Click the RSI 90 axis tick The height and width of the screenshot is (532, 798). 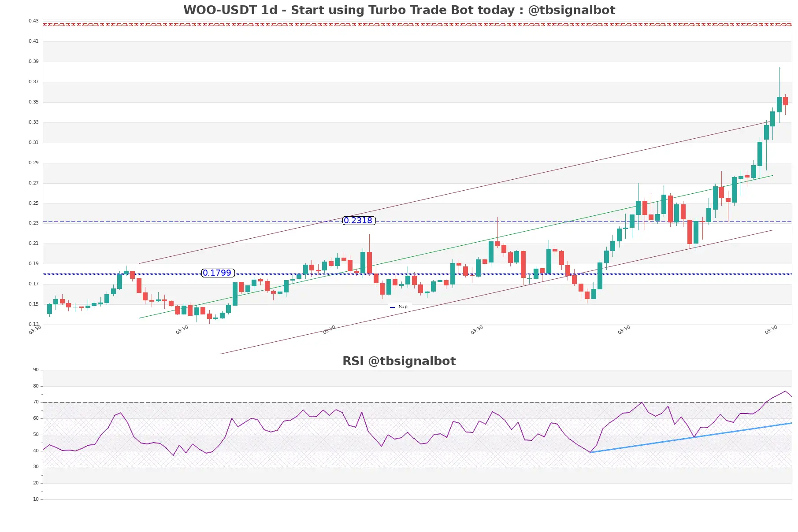click(x=36, y=369)
